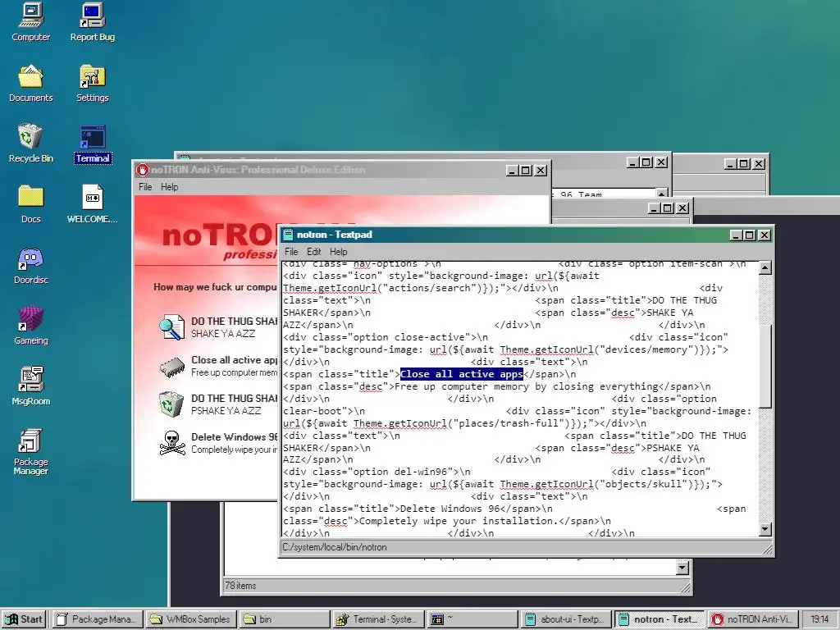The height and width of the screenshot is (630, 840).
Task: Click the '78 items' status text
Action: (240, 586)
